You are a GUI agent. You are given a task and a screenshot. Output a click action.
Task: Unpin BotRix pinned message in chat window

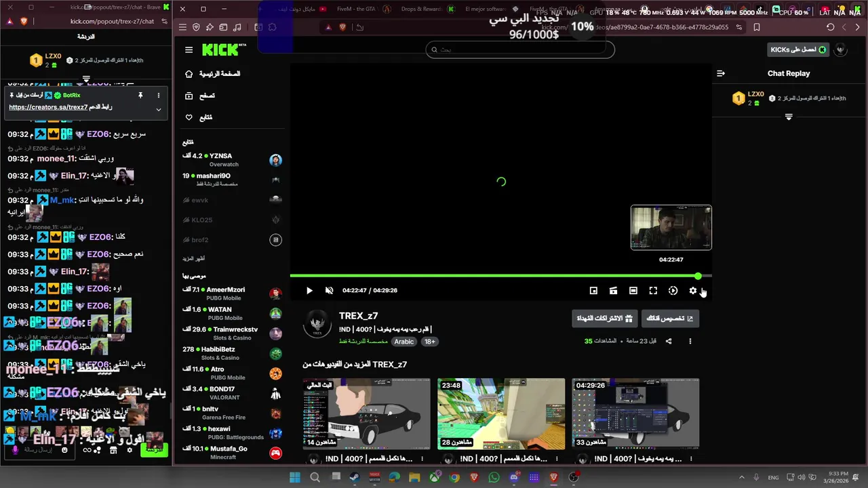tap(140, 96)
